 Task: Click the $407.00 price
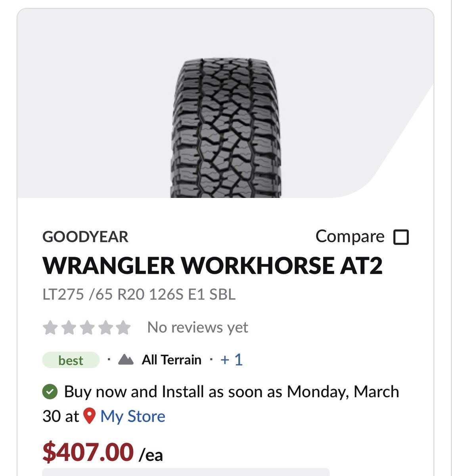pos(88,452)
